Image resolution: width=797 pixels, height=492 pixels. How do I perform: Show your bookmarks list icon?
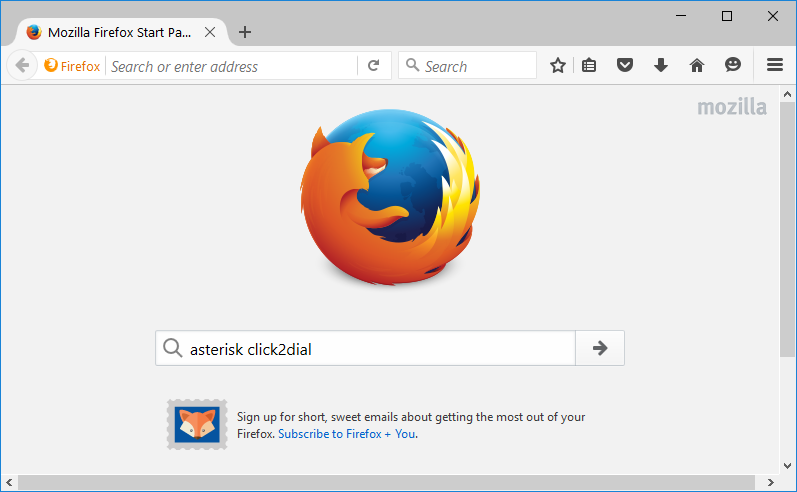click(589, 65)
